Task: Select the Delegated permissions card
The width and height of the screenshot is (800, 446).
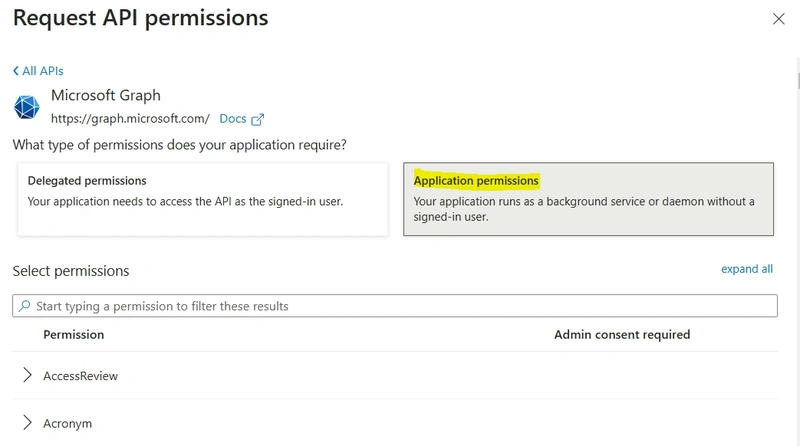Action: coord(203,199)
